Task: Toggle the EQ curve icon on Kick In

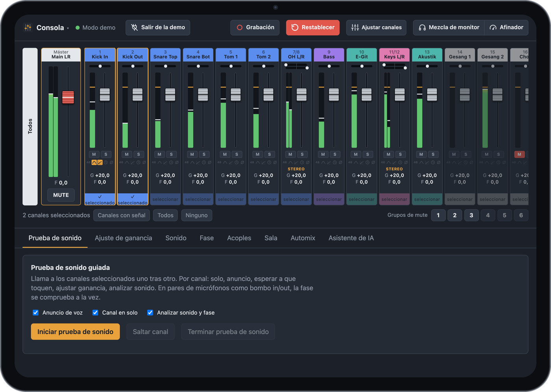Action: click(x=94, y=162)
